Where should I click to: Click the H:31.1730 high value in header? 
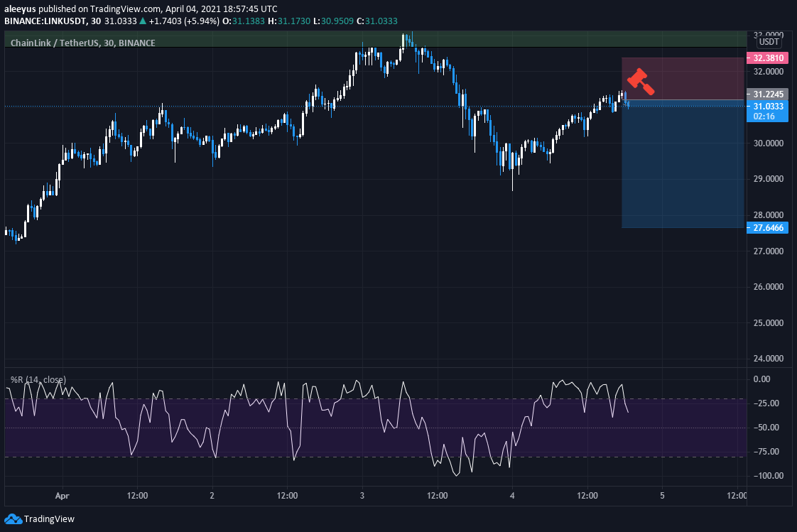click(289, 21)
